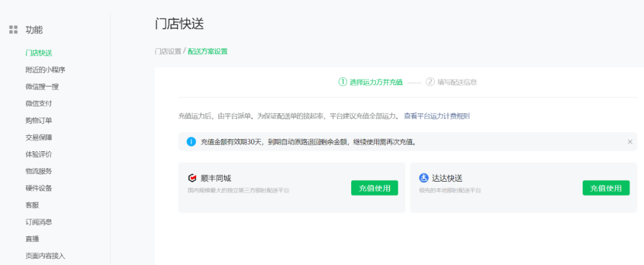
Task: Open 门店快送 in the sidebar
Action: [x=39, y=53]
